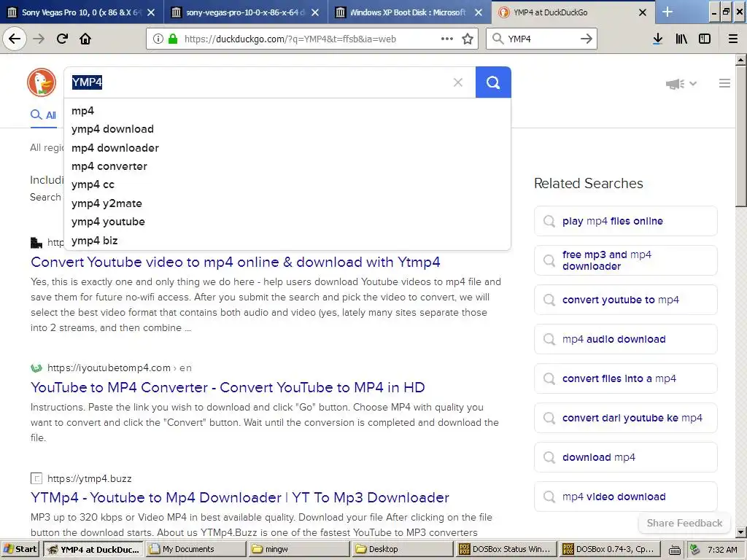747x560 pixels.
Task: Click the blue search magnifier button
Action: [x=493, y=82]
